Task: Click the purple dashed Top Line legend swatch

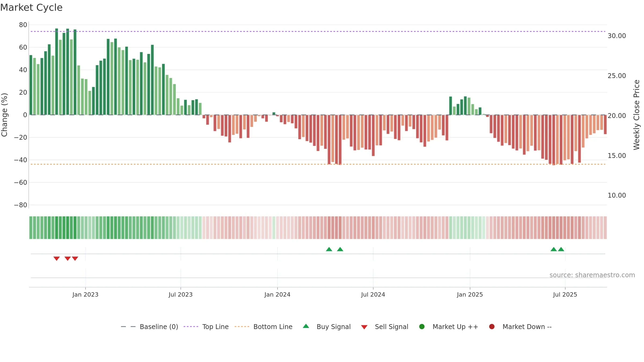Action: (x=191, y=327)
